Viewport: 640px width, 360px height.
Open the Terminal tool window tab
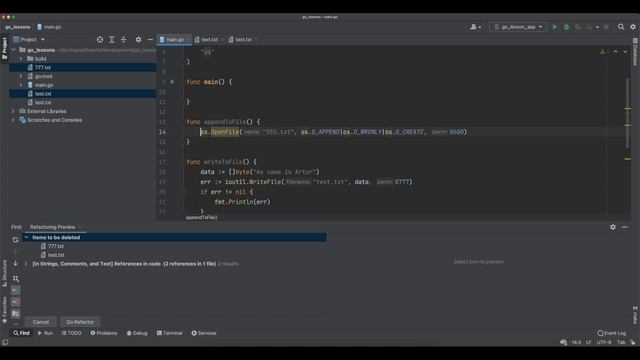click(x=169, y=333)
